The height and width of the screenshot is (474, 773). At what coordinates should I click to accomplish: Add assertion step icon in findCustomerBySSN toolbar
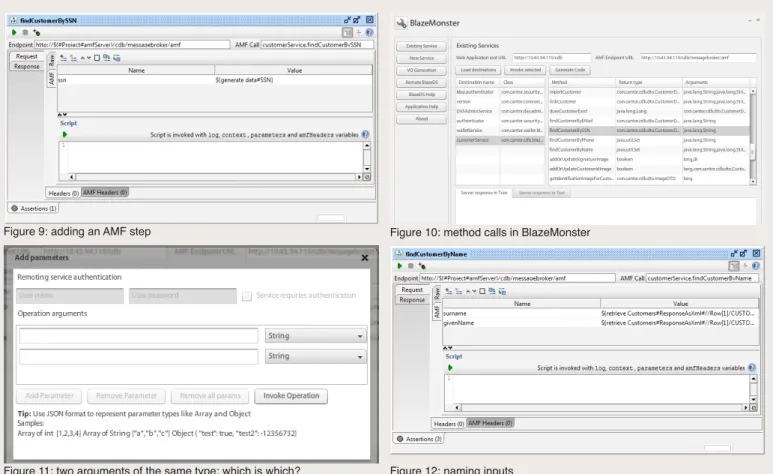pyautogui.click(x=36, y=33)
